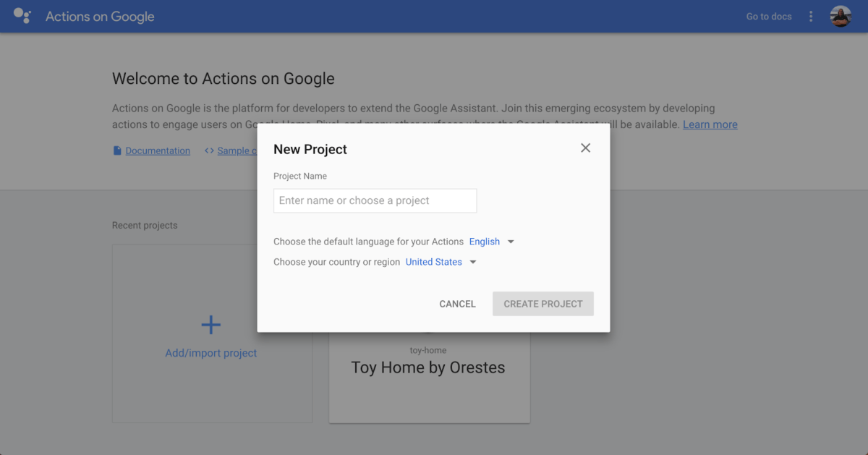The height and width of the screenshot is (455, 868).
Task: Open the Go to docs link
Action: tap(768, 17)
